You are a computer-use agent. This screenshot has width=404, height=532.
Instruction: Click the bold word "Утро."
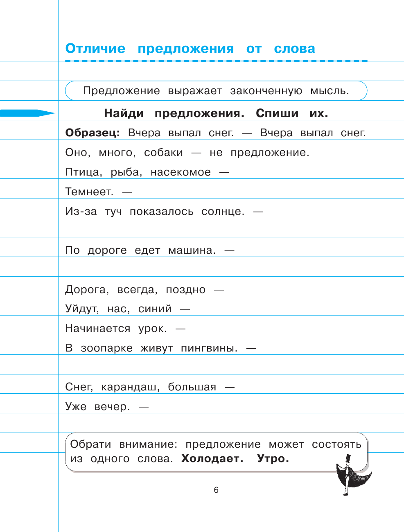click(273, 459)
